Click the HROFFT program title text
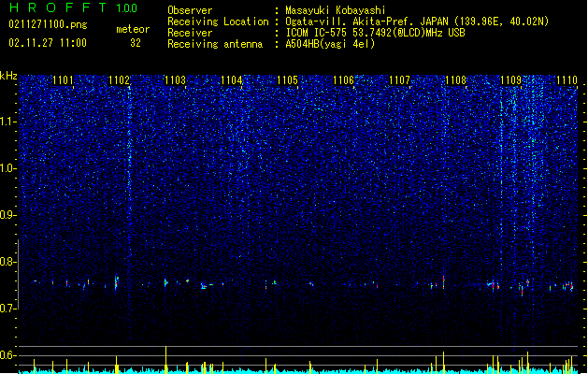This screenshot has height=374, width=588. coord(58,7)
